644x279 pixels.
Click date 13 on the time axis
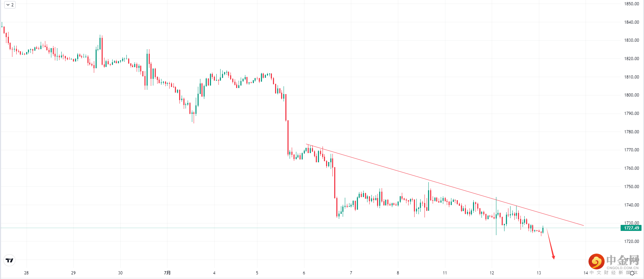coord(538,273)
